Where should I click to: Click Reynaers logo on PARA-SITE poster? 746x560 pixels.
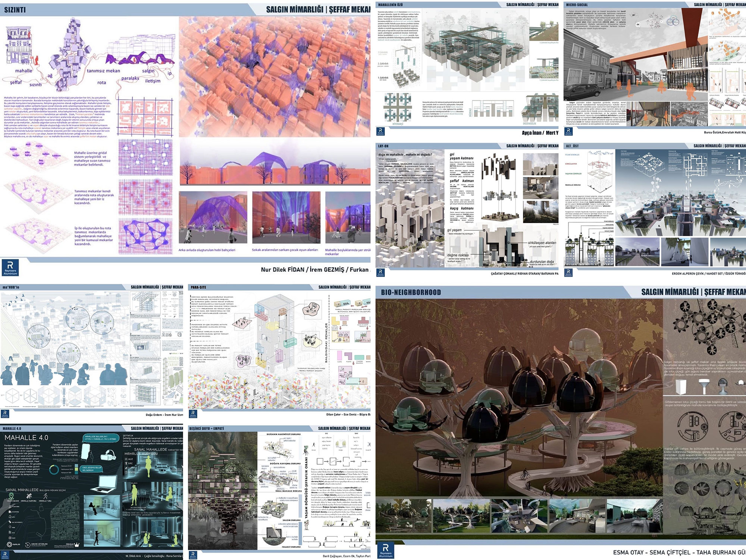pos(193,414)
